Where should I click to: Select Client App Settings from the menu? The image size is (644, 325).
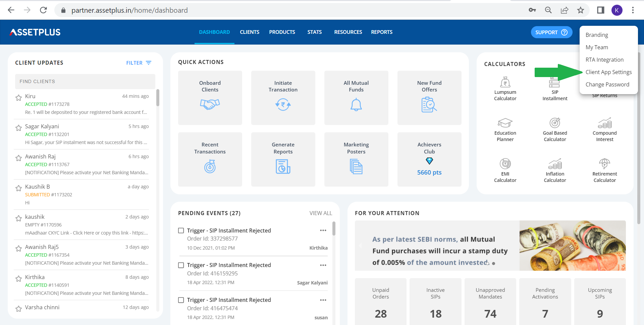[608, 72]
